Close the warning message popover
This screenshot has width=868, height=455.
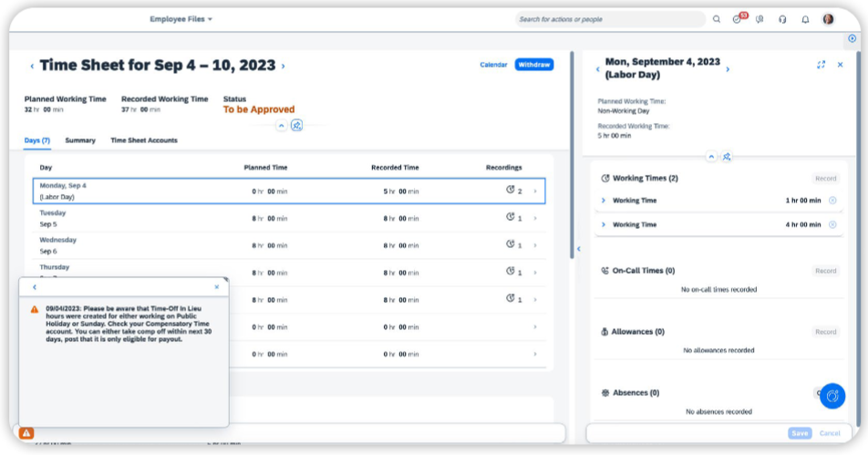pos(216,287)
